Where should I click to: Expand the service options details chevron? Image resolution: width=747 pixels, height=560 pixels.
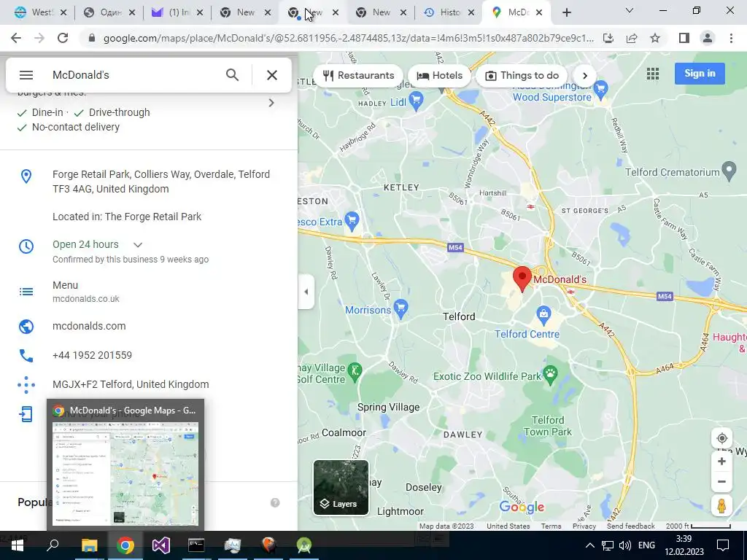(271, 103)
